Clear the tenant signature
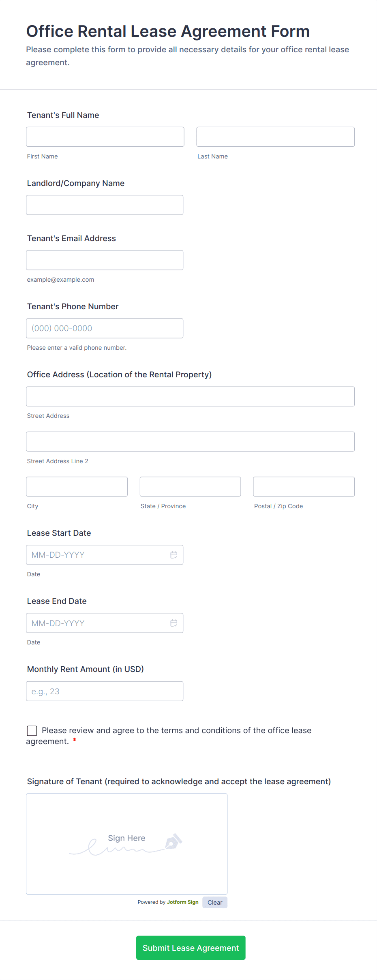The height and width of the screenshot is (980, 377). (x=214, y=903)
